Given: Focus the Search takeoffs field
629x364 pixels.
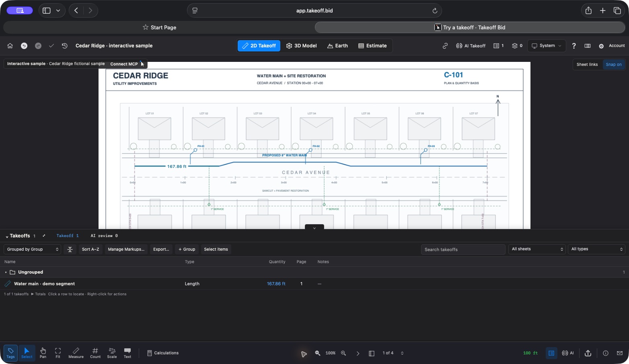Looking at the screenshot, I should (463, 249).
